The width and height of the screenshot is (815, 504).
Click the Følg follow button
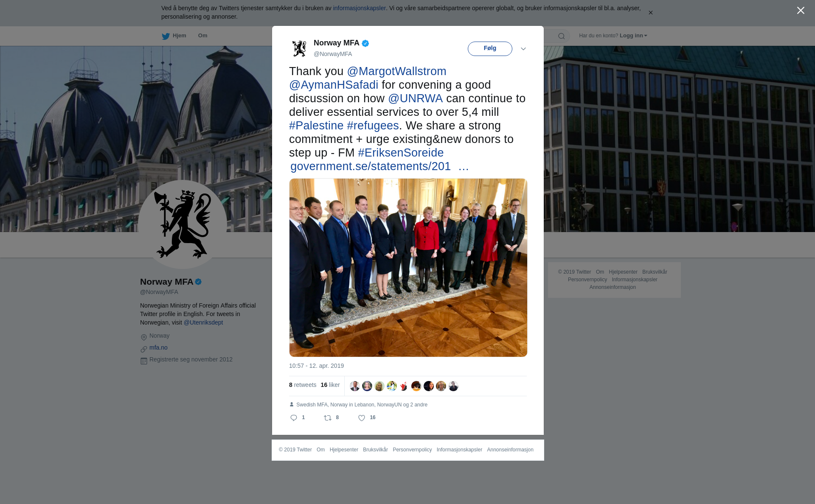click(x=490, y=49)
